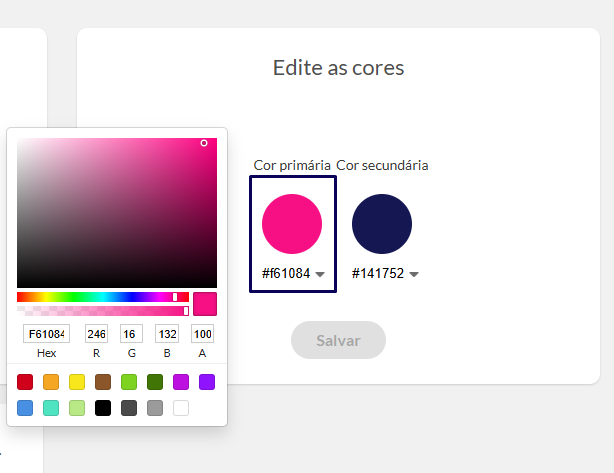
Task: Click the navy secondary color circle
Action: point(382,224)
